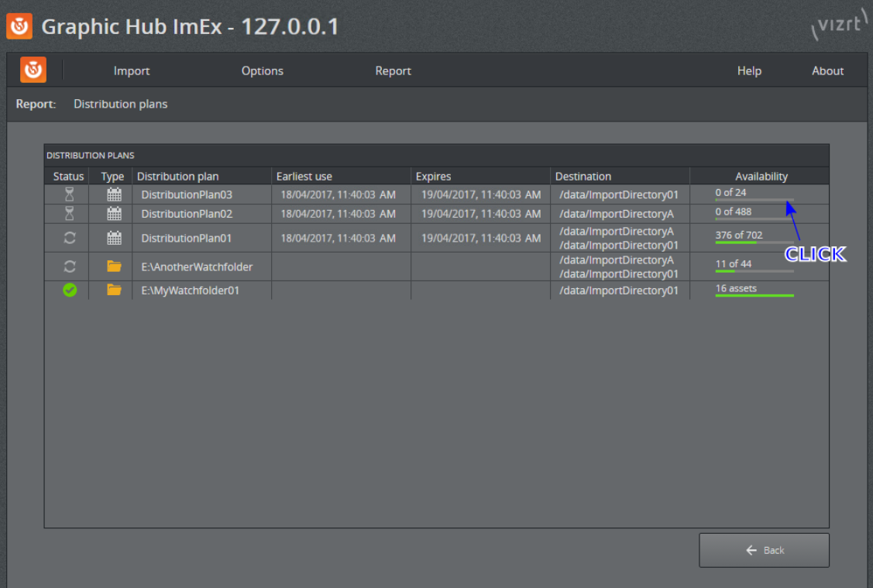
Task: Sort by the Type column header
Action: coord(112,176)
